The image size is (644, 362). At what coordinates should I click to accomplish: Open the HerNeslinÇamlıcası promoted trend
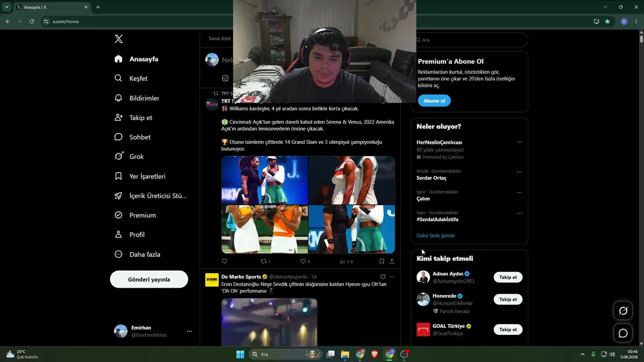tap(439, 142)
